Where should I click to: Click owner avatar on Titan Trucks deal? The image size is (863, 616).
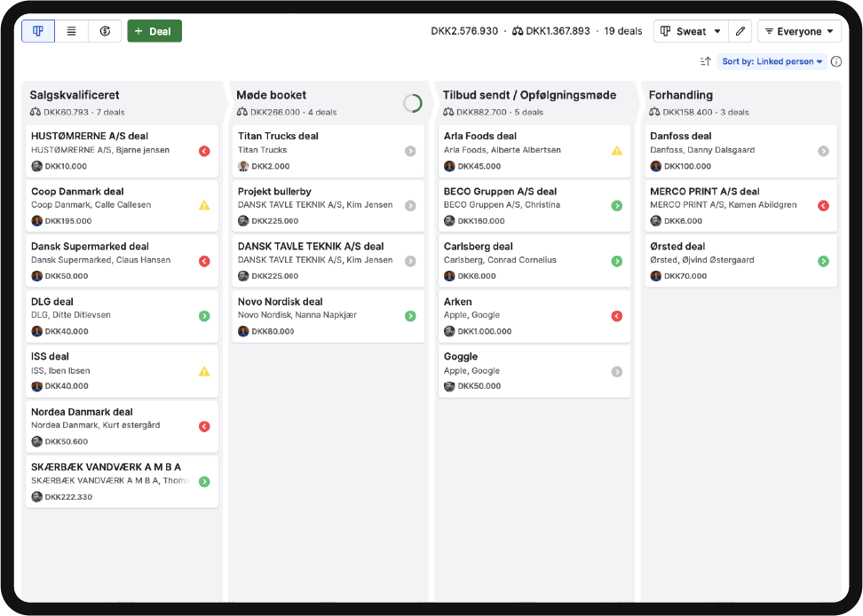(x=243, y=166)
